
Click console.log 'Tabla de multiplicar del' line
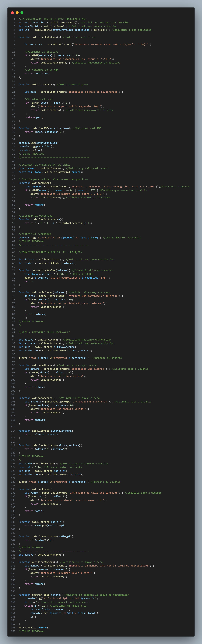[x=61, y=599]
